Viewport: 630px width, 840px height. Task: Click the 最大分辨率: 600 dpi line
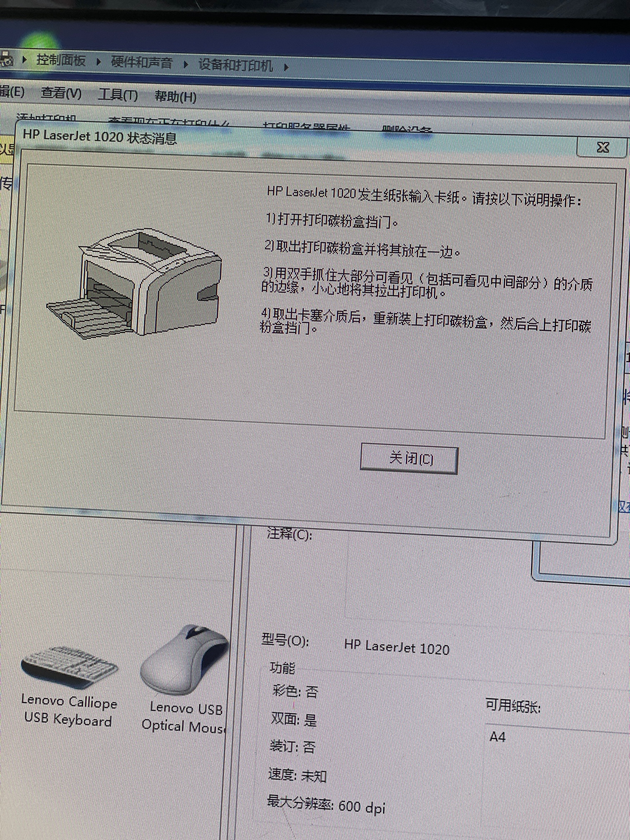pyautogui.click(x=326, y=804)
